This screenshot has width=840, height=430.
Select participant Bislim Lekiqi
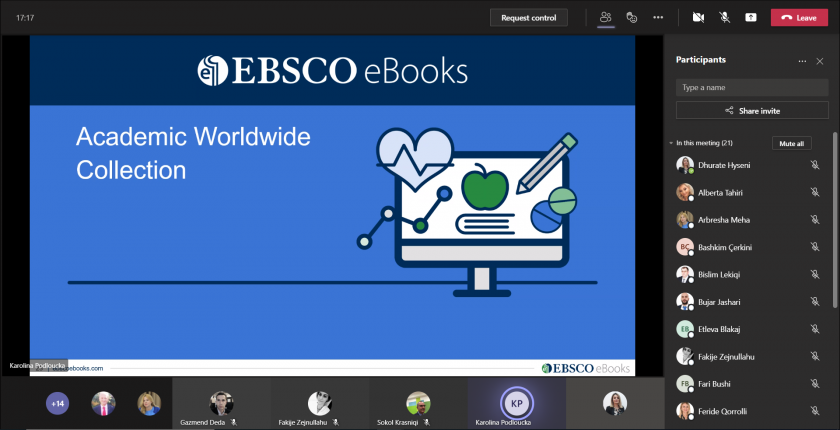pos(748,274)
